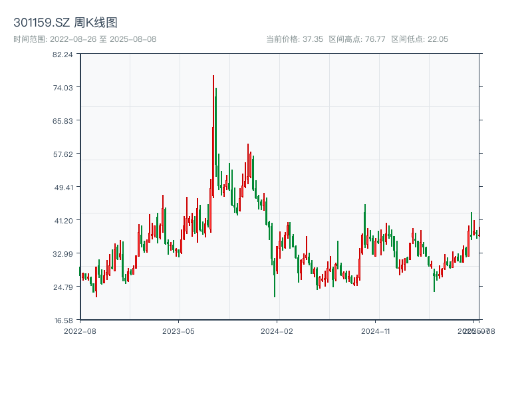The height and width of the screenshot is (399, 532).
Task: Click y-axis label 65.83
Action: (63, 121)
